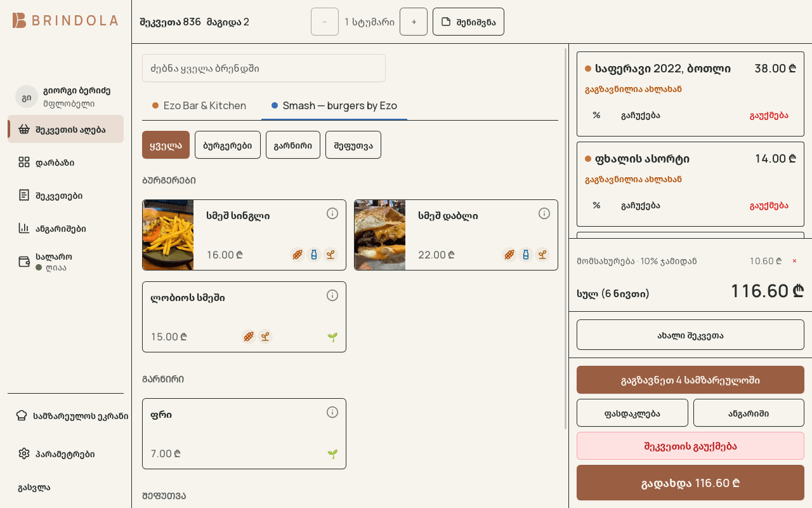Click info icon on ფრი card
812x508 pixels.
pyautogui.click(x=332, y=412)
